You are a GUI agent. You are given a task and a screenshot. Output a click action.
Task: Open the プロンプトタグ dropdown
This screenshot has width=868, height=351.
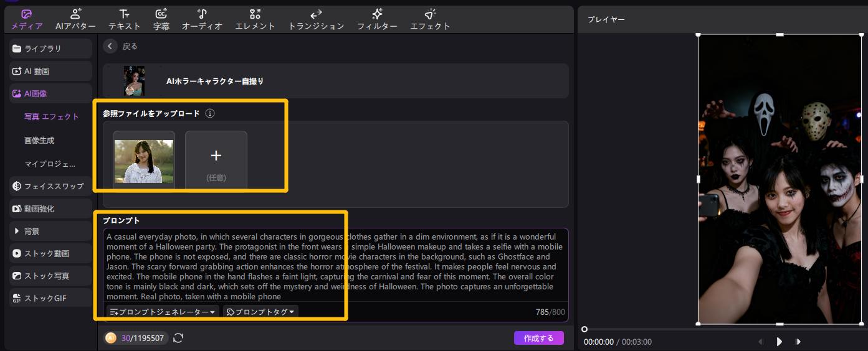click(x=260, y=312)
